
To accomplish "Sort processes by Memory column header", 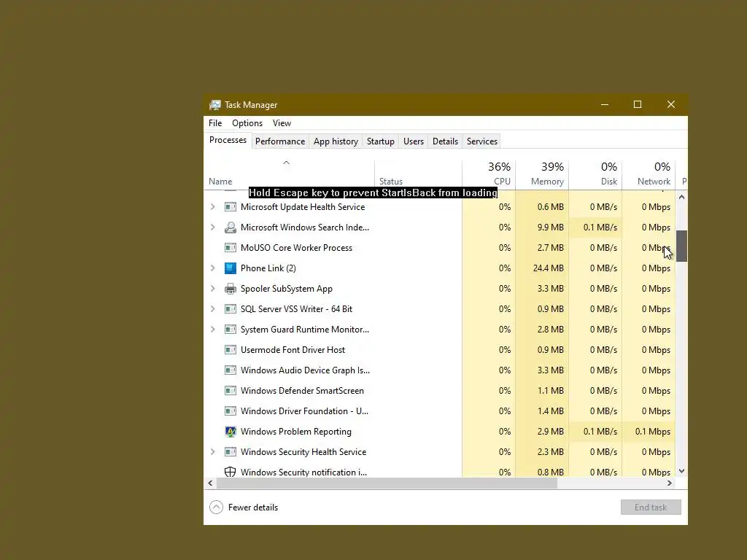I will point(542,174).
